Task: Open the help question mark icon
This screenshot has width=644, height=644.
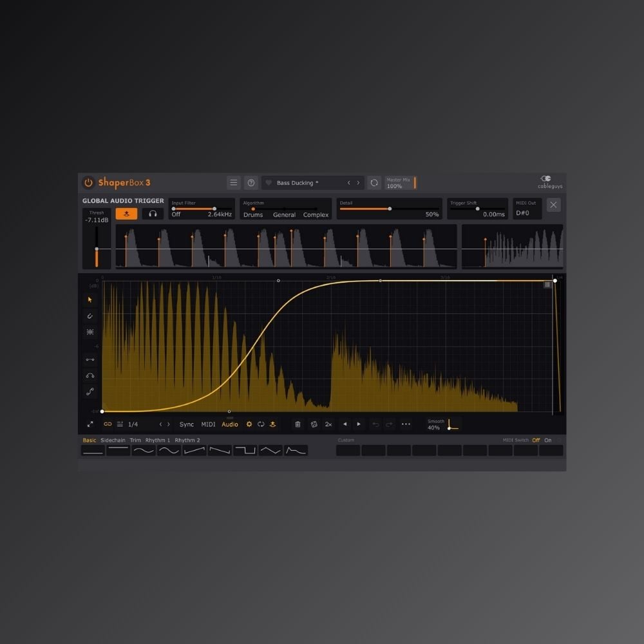Action: click(x=251, y=183)
